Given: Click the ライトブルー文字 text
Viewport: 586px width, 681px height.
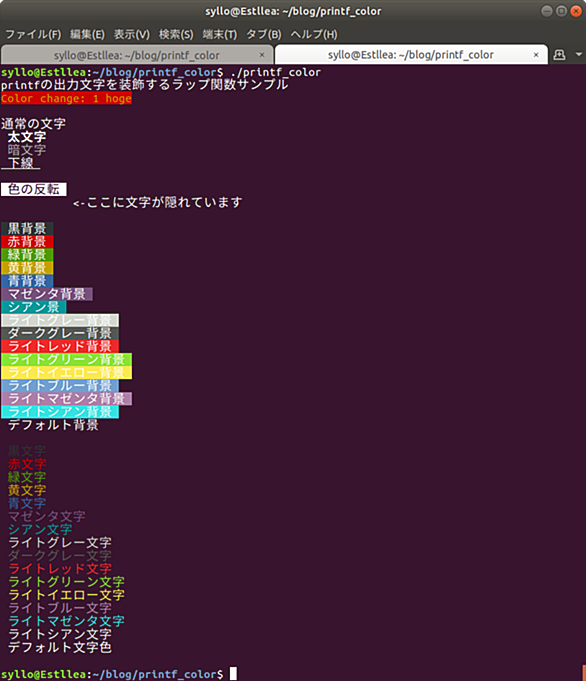Looking at the screenshot, I should (60, 608).
